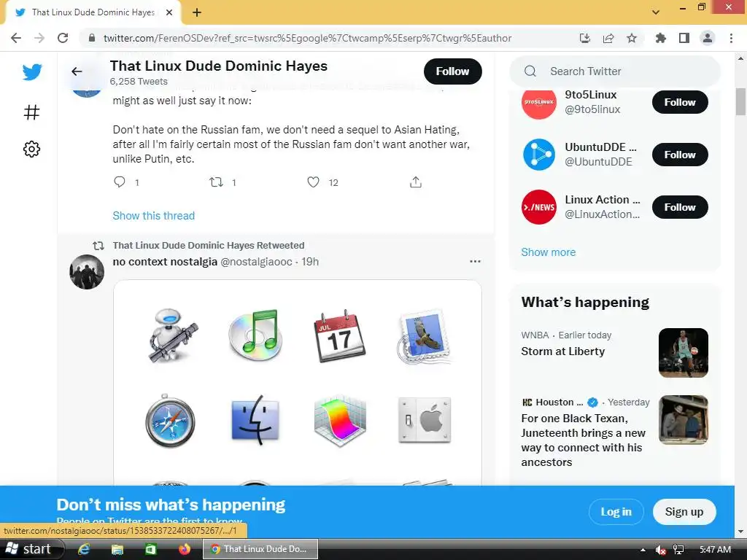Viewport: 747px width, 560px height.
Task: Launch Firefox from the taskbar
Action: [185, 549]
